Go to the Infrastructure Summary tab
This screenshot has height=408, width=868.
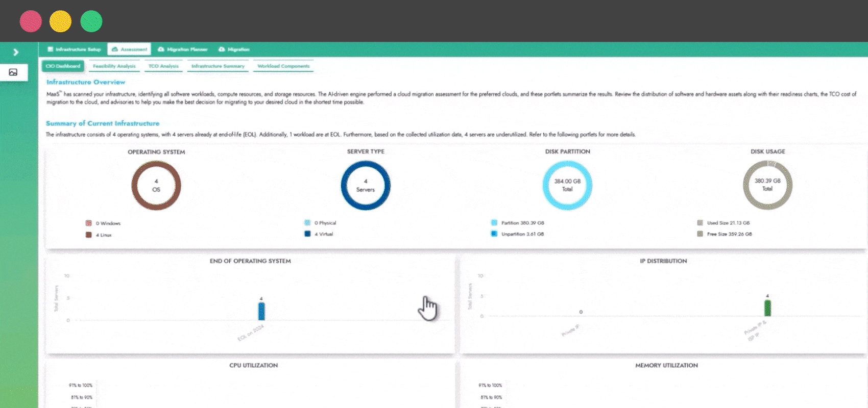(x=218, y=66)
